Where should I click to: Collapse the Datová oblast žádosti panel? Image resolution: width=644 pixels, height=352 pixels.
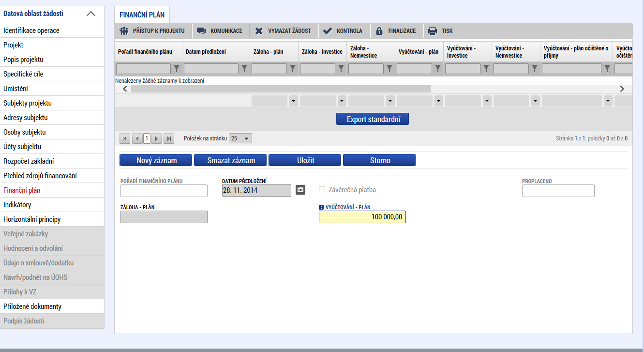coord(91,14)
